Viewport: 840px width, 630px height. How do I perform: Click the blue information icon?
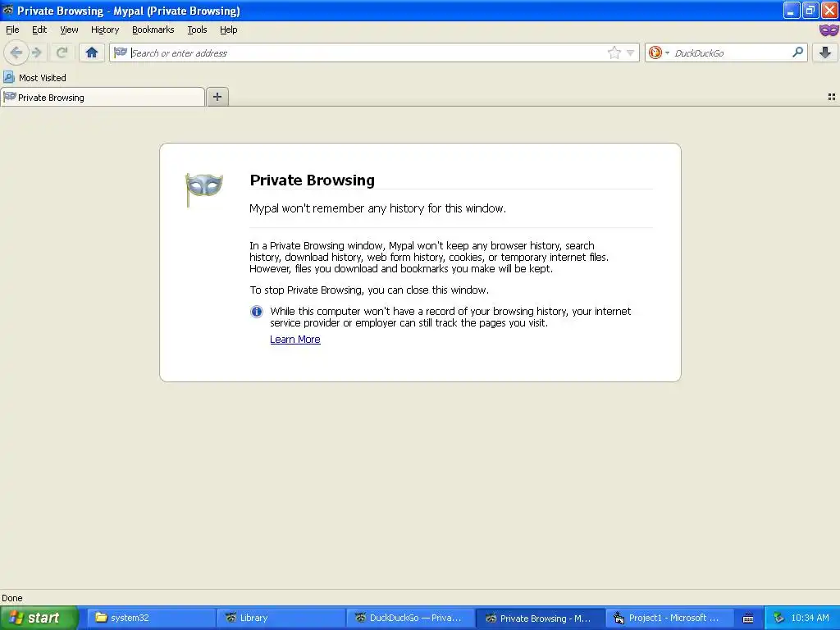click(257, 311)
